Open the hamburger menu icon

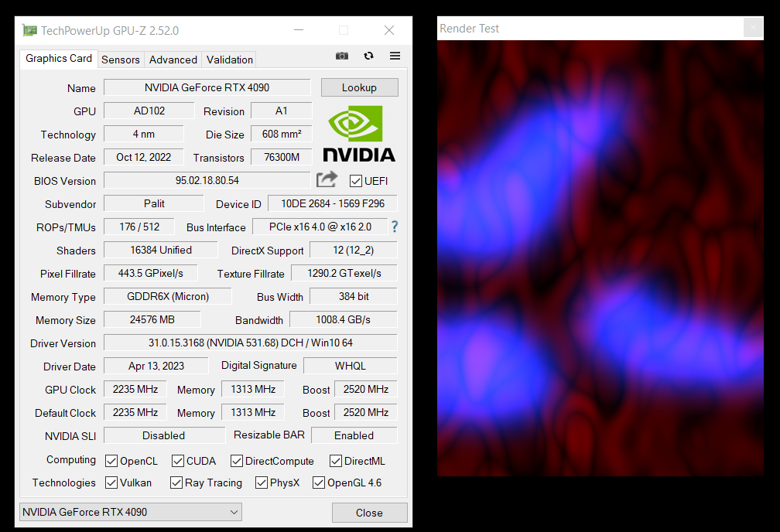(x=395, y=56)
